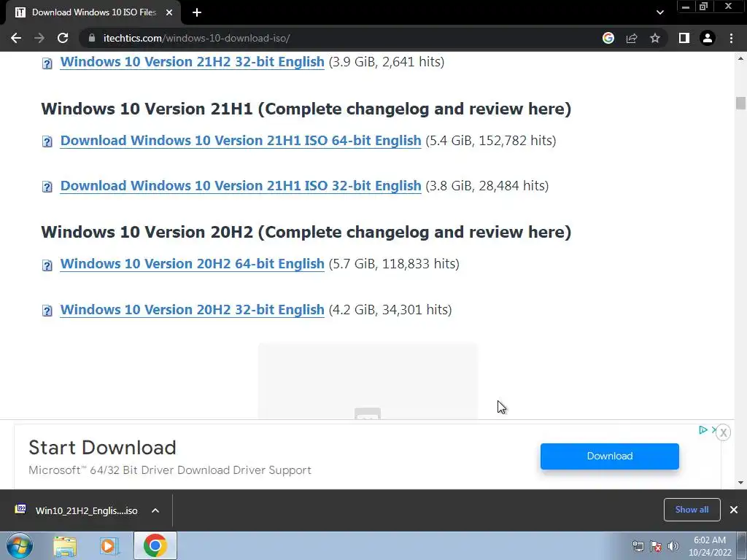
Task: Open the Action Center flag icon
Action: 656,546
